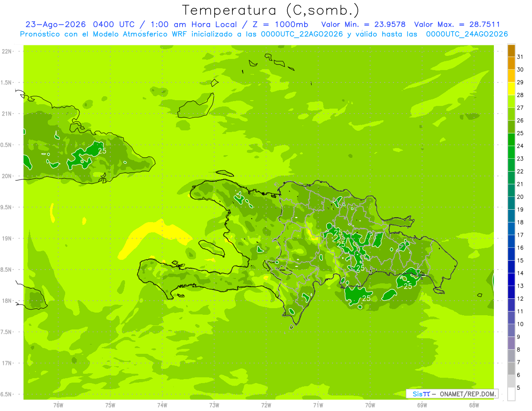Pick the orange swatch between 30 and 31
The width and height of the screenshot is (532, 411).
pyautogui.click(x=511, y=63)
